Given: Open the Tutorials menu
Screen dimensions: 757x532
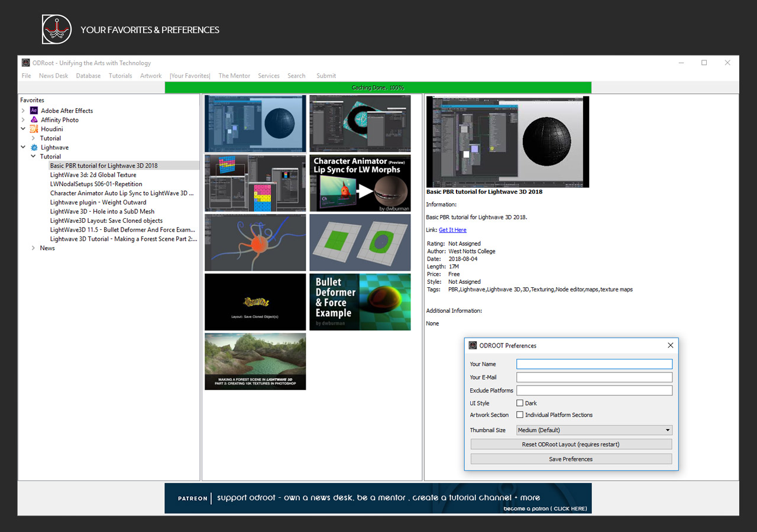Looking at the screenshot, I should pos(120,76).
